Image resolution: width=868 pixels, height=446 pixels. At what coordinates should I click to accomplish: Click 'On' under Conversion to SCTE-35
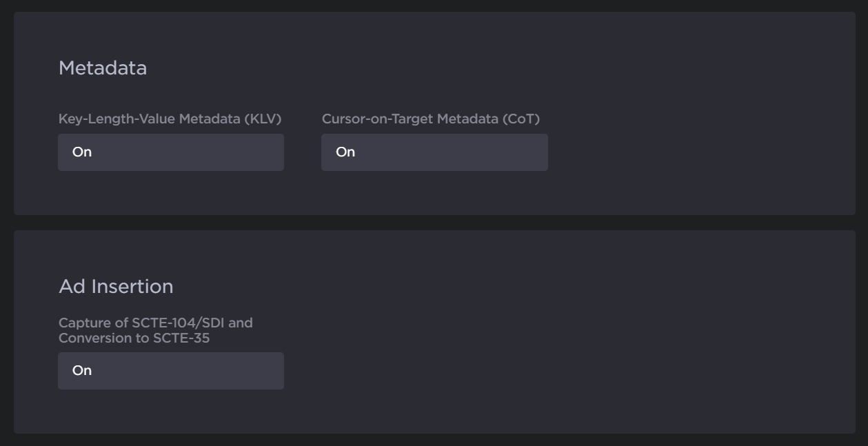[82, 371]
